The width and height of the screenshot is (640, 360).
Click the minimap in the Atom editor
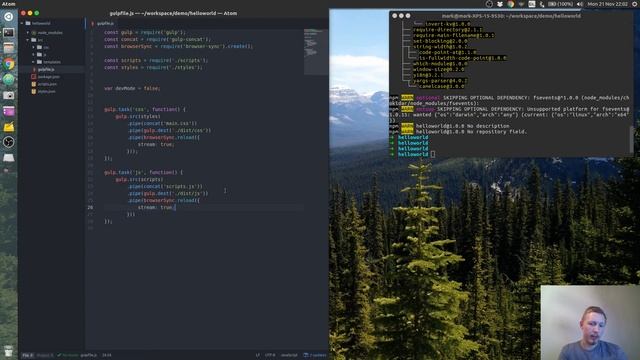pyautogui.click(x=315, y=51)
